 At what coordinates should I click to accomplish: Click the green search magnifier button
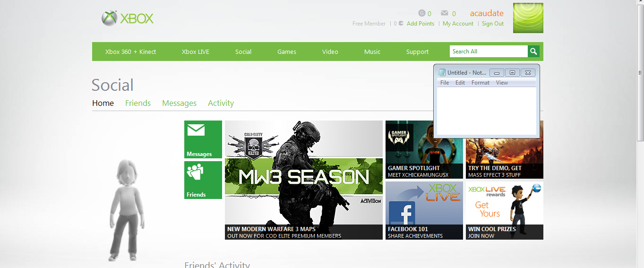click(533, 52)
